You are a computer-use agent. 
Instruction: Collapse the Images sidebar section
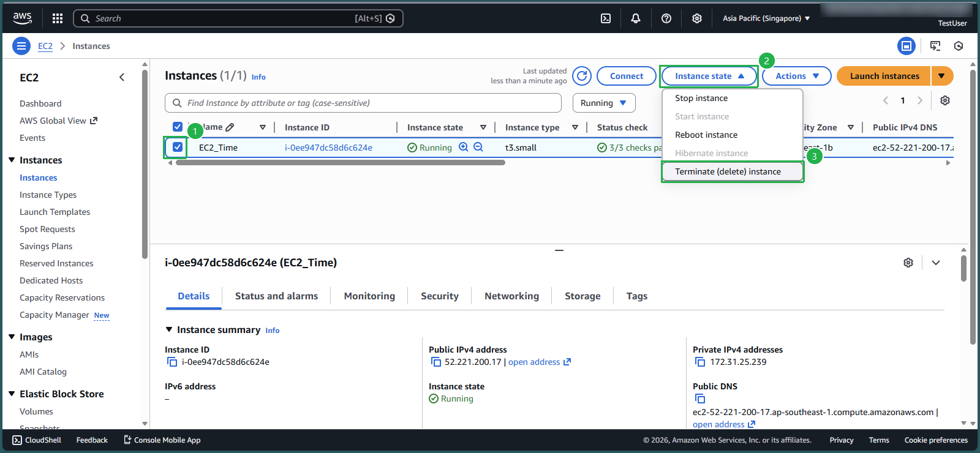[12, 337]
